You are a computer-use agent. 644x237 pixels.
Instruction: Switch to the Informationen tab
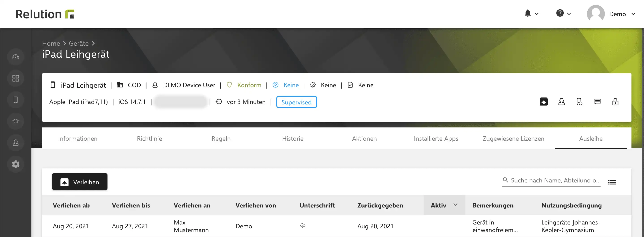78,138
